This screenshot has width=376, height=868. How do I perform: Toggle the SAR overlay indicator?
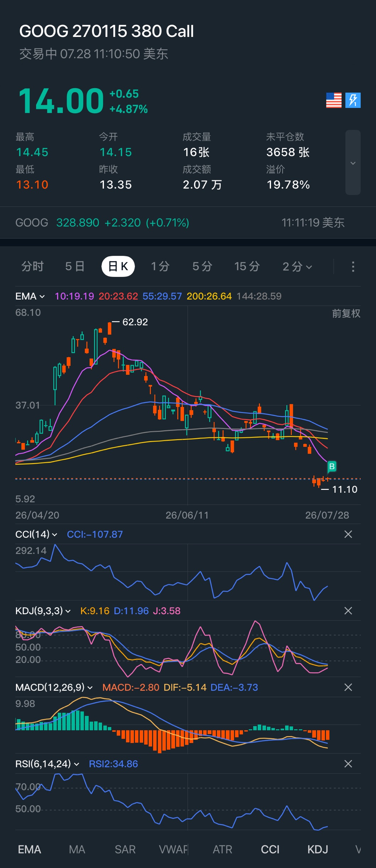[125, 850]
